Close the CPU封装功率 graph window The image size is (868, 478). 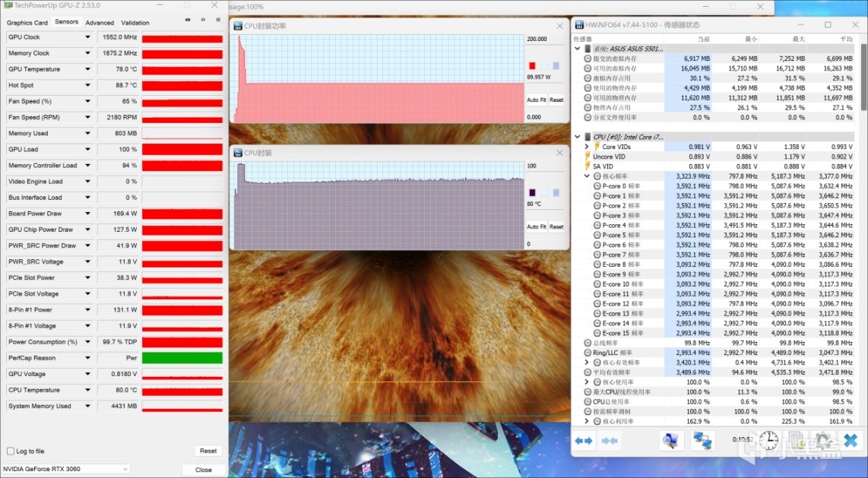click(559, 26)
